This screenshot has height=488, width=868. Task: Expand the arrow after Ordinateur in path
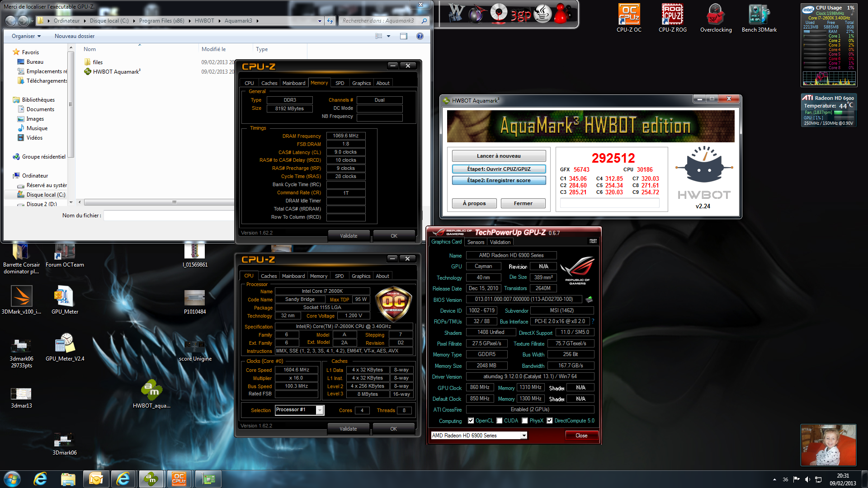pyautogui.click(x=85, y=21)
